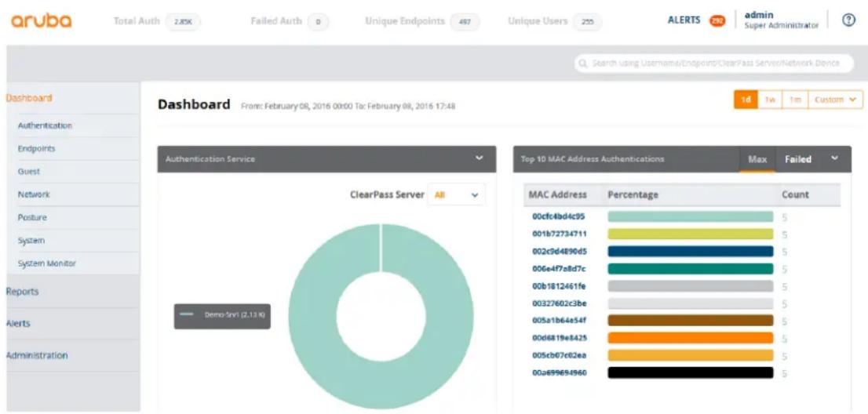This screenshot has height=414, width=868.
Task: Click the Unique Users count badge
Action: click(x=587, y=22)
